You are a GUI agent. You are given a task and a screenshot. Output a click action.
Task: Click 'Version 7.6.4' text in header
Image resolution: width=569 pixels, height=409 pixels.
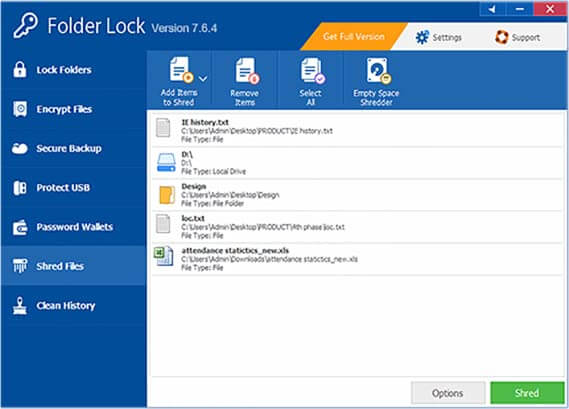click(184, 28)
